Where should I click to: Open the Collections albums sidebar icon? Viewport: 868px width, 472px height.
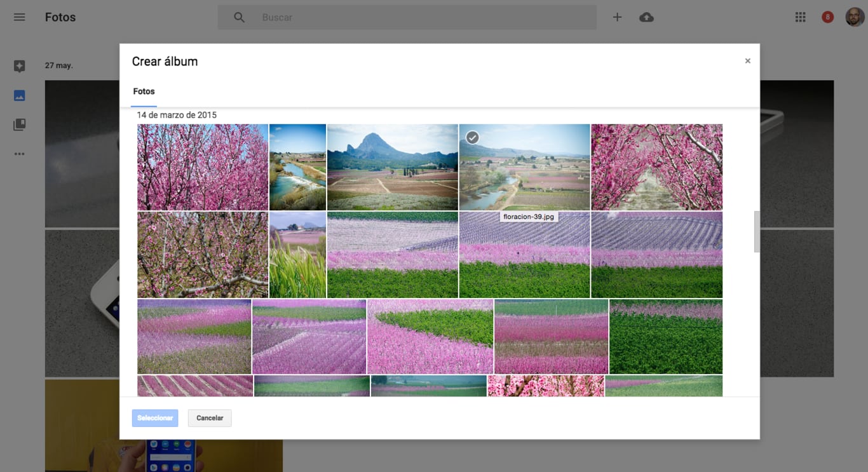pyautogui.click(x=19, y=125)
